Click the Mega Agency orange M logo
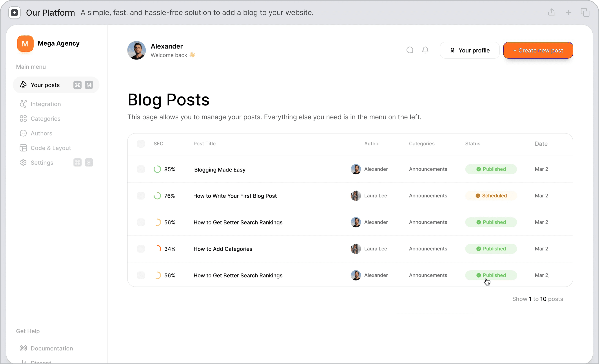Image resolution: width=599 pixels, height=364 pixels. (x=25, y=44)
